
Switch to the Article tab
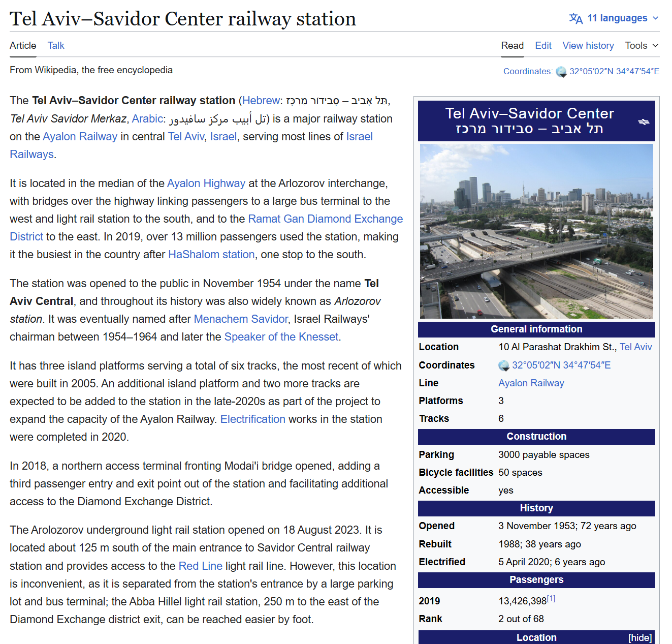(23, 46)
